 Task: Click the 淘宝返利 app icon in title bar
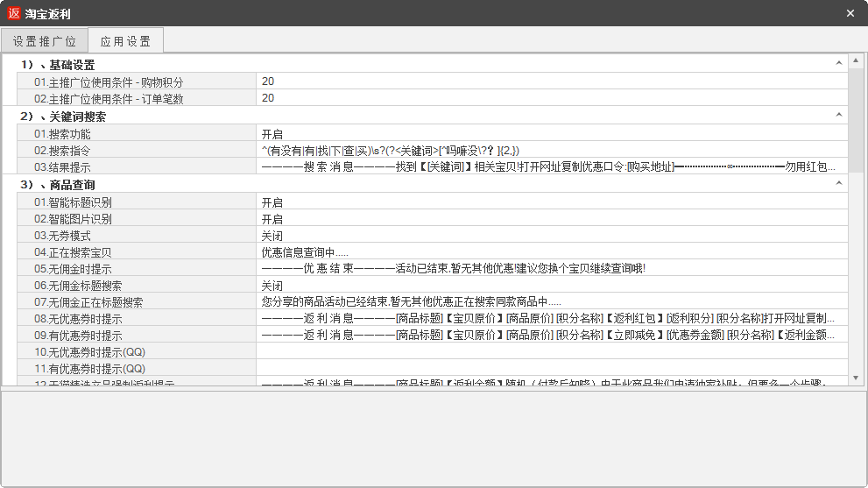(x=14, y=13)
